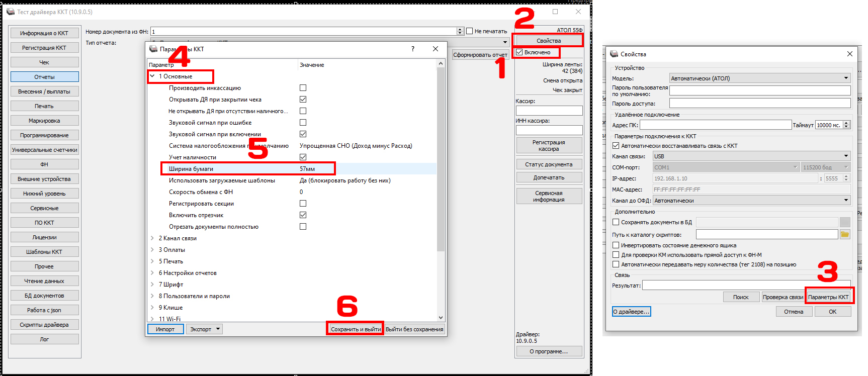This screenshot has height=376, width=868.
Task: Collapse the 1 Основные group
Action: click(x=152, y=76)
